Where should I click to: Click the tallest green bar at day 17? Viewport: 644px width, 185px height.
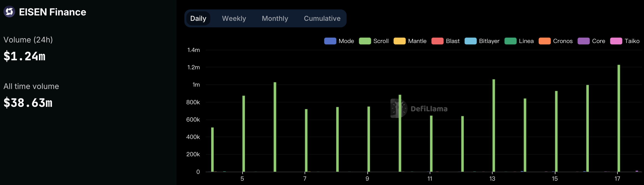pos(619,119)
